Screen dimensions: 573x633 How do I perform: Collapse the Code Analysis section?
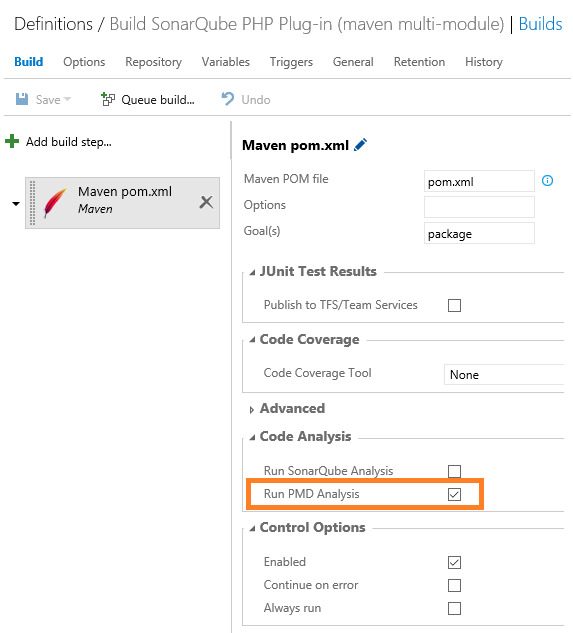pyautogui.click(x=252, y=438)
